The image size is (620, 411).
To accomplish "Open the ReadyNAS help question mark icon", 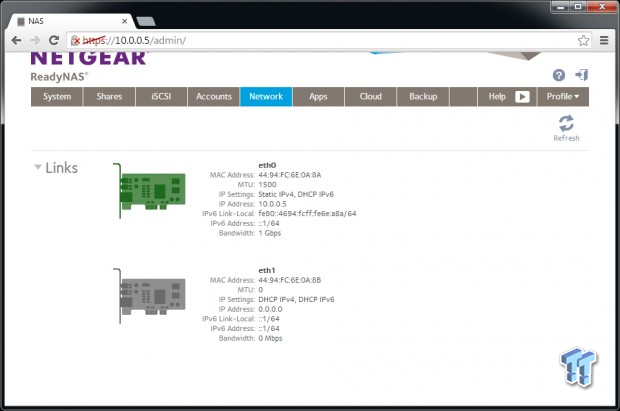I will click(x=559, y=75).
